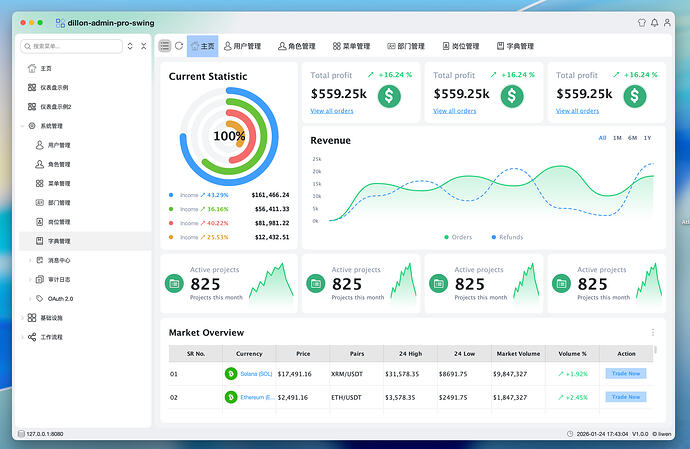The height and width of the screenshot is (449, 690).
Task: Select the 1Y range in Revenue chart
Action: click(647, 138)
